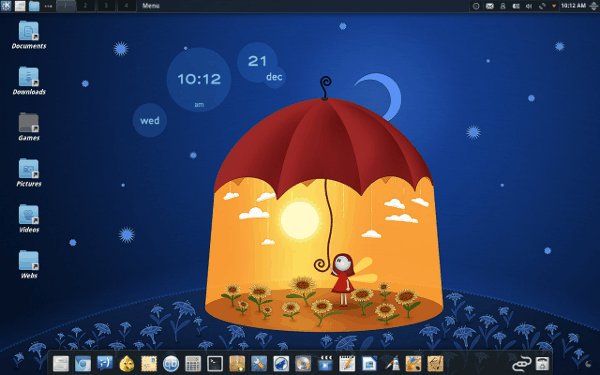Screen dimensions: 600x375
Task: Launch the terminal from the dock
Action: [215, 364]
